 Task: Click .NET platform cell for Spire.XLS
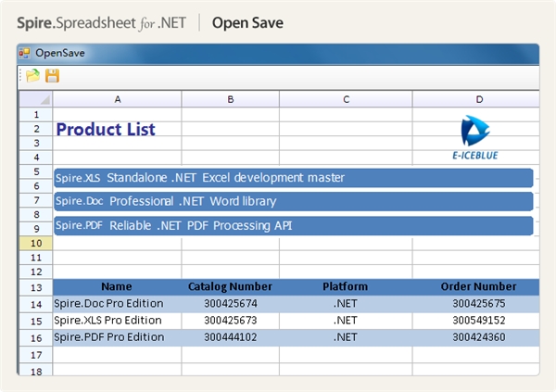click(346, 321)
